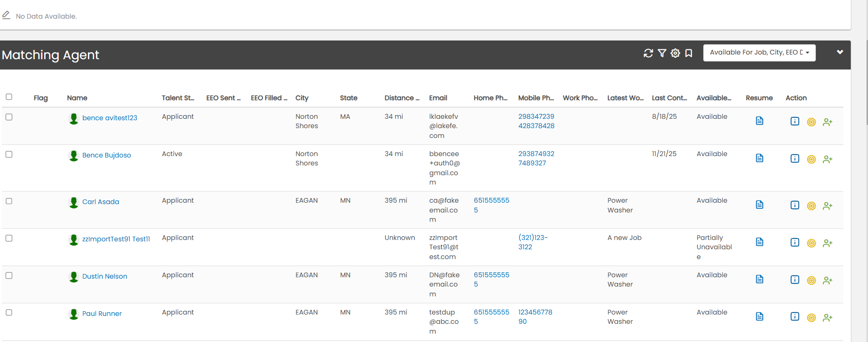Click the (321)123-3122 mobile phone link
This screenshot has width=868, height=342.
click(533, 242)
